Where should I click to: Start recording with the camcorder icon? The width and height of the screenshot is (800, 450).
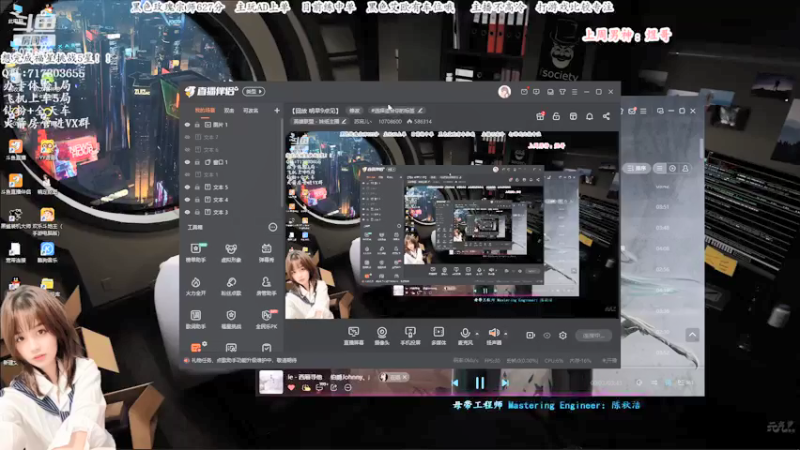(531, 335)
